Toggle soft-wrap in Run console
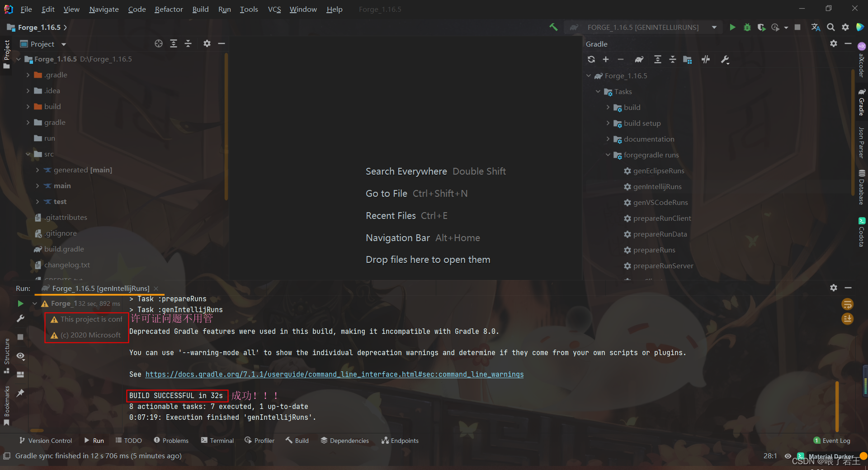868x470 pixels. (848, 304)
